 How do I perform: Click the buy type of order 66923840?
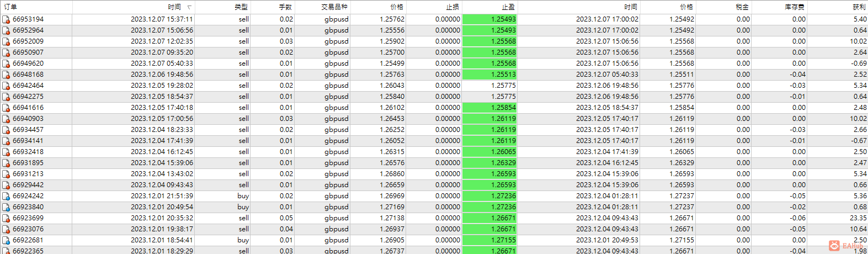[243, 207]
